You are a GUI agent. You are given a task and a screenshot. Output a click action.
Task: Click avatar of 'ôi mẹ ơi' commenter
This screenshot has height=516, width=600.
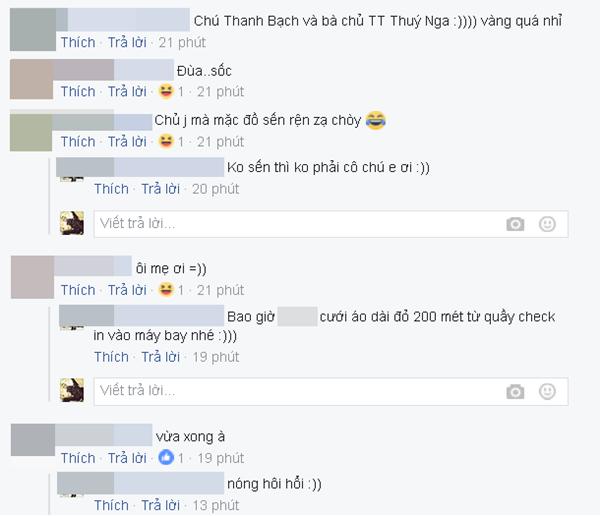click(x=33, y=277)
